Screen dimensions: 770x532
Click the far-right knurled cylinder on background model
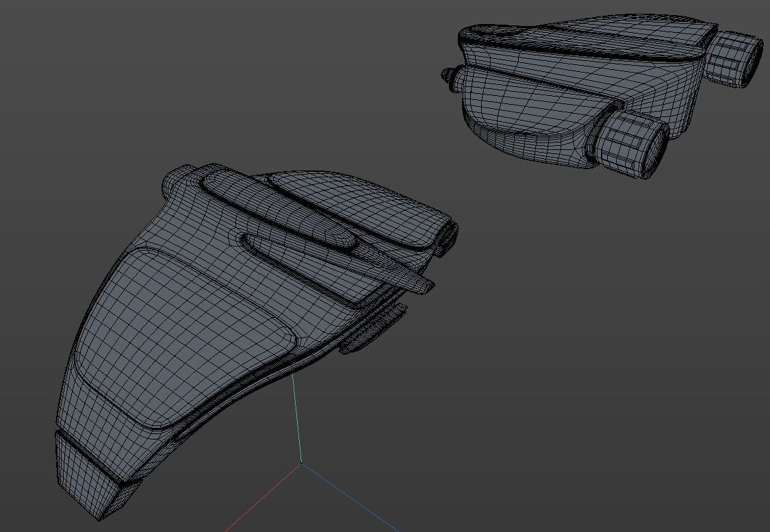click(x=735, y=59)
